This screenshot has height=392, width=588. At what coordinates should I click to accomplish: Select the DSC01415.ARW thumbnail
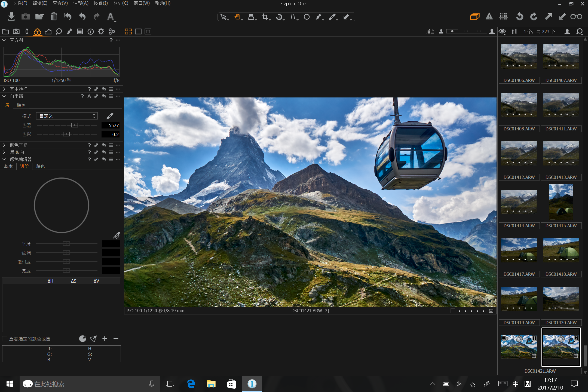(561, 202)
